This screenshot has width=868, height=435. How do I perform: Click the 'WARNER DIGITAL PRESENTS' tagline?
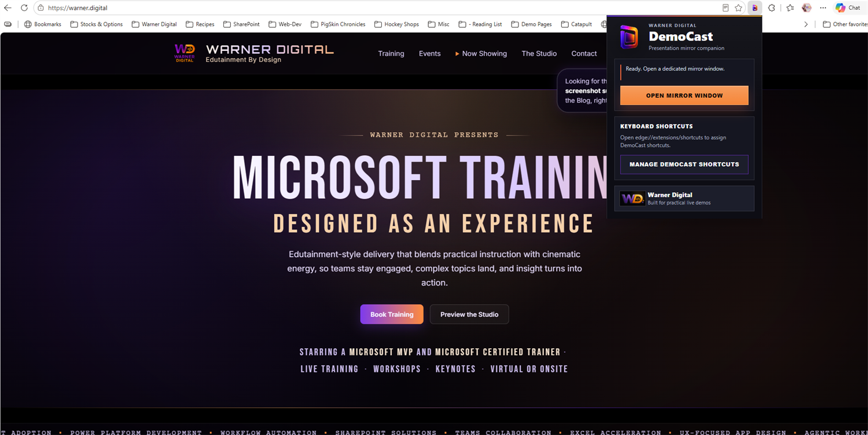434,135
